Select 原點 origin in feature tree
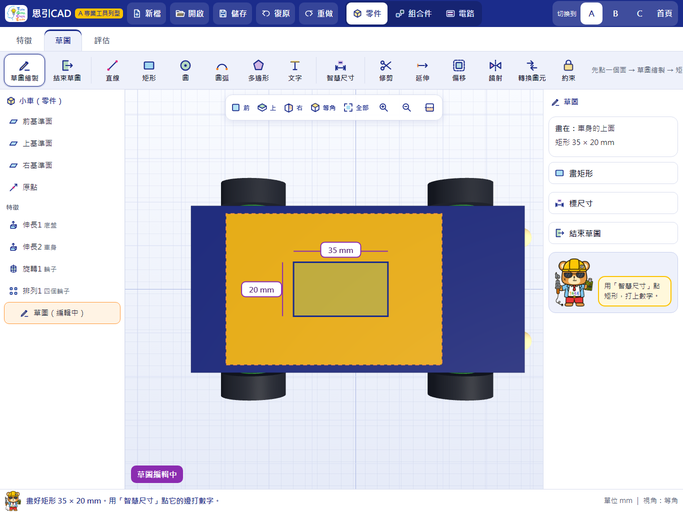Screen dimensions: 683x512 [62, 187]
